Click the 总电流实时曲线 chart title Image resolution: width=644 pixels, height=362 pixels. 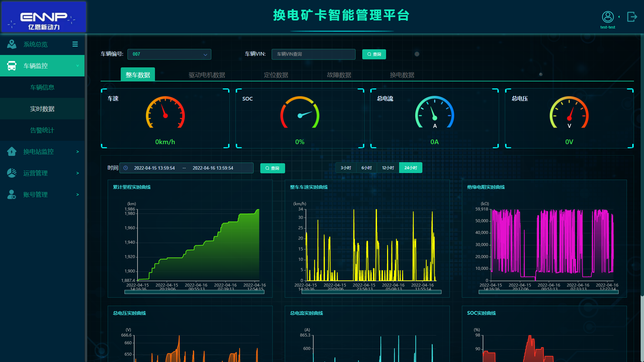[307, 313]
